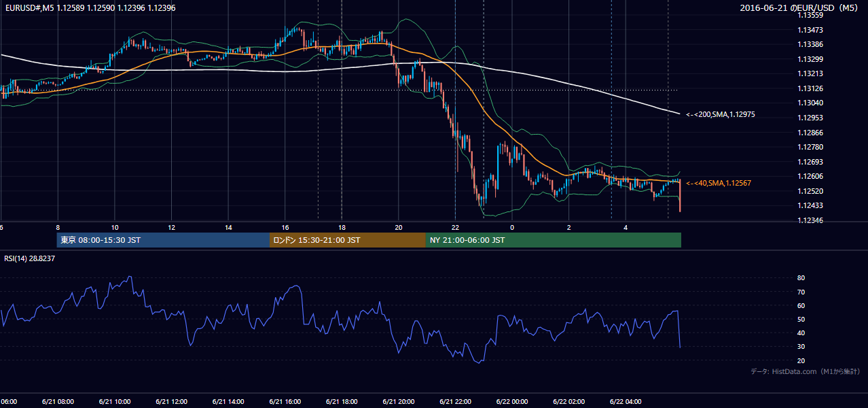Image resolution: width=868 pixels, height=408 pixels.
Task: Click price axis value 1.13473
Action: click(810, 30)
